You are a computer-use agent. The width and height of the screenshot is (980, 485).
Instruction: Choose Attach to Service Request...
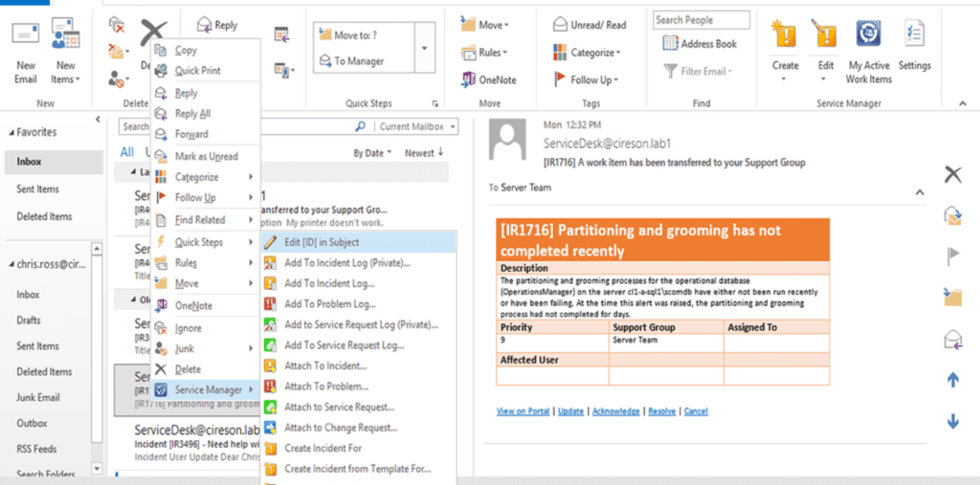coord(359,408)
